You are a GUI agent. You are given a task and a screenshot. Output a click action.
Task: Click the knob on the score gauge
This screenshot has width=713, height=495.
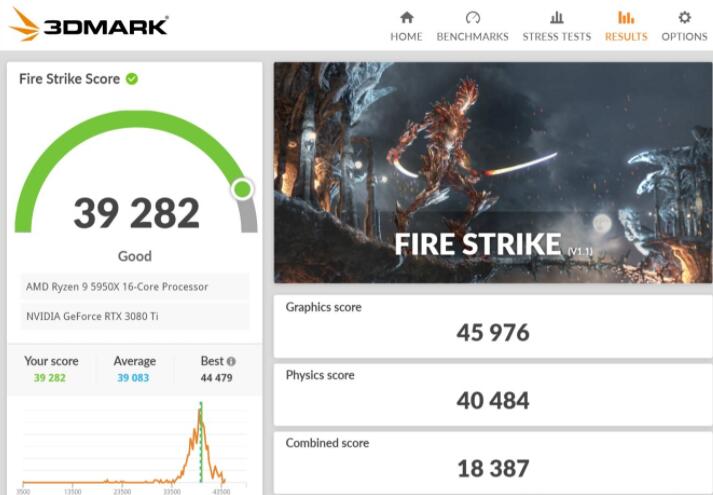(x=242, y=189)
